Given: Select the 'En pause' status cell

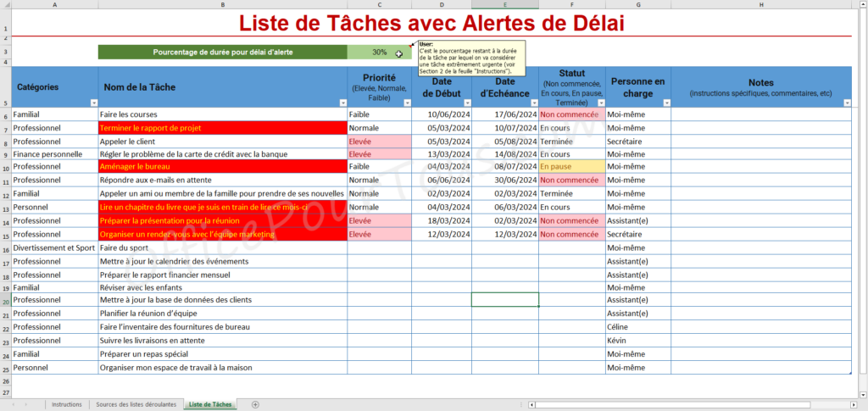Looking at the screenshot, I should tap(572, 166).
